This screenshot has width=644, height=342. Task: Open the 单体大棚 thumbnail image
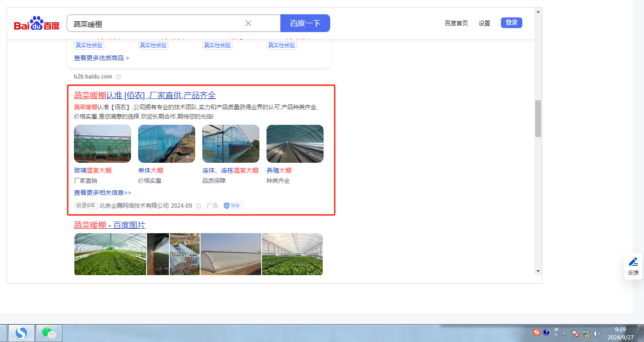(167, 144)
